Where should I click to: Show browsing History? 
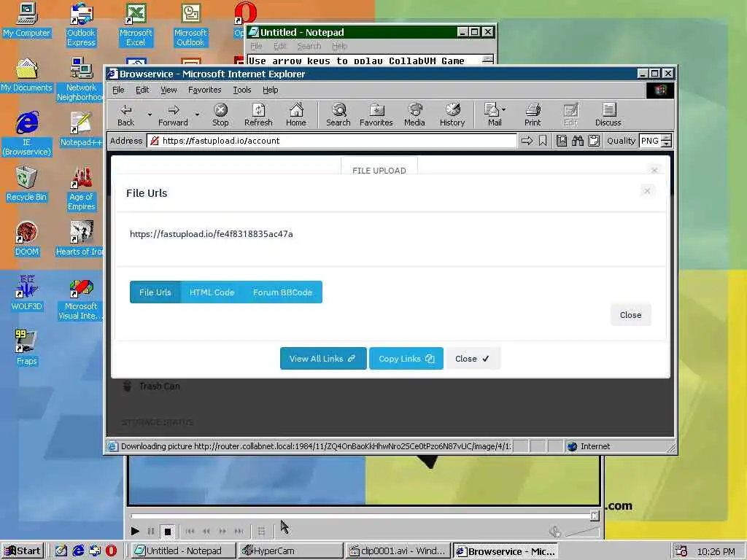coord(452,114)
